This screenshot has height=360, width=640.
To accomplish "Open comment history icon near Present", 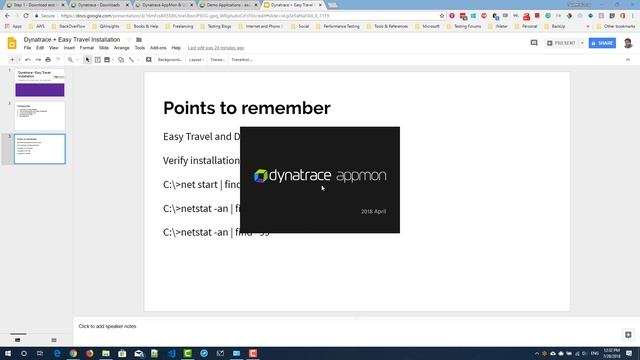I will coord(534,43).
